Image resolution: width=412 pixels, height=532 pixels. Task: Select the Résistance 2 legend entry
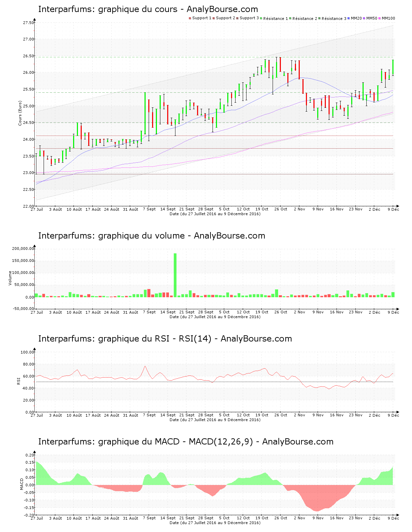point(303,18)
